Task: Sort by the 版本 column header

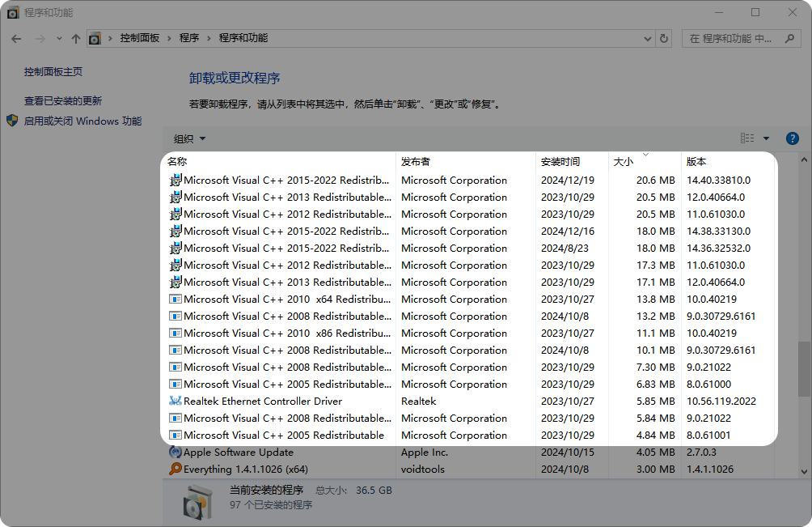Action: click(x=696, y=162)
